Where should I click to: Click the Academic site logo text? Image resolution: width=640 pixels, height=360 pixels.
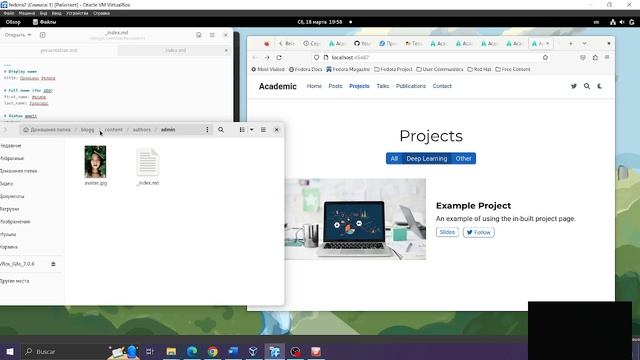pos(278,86)
